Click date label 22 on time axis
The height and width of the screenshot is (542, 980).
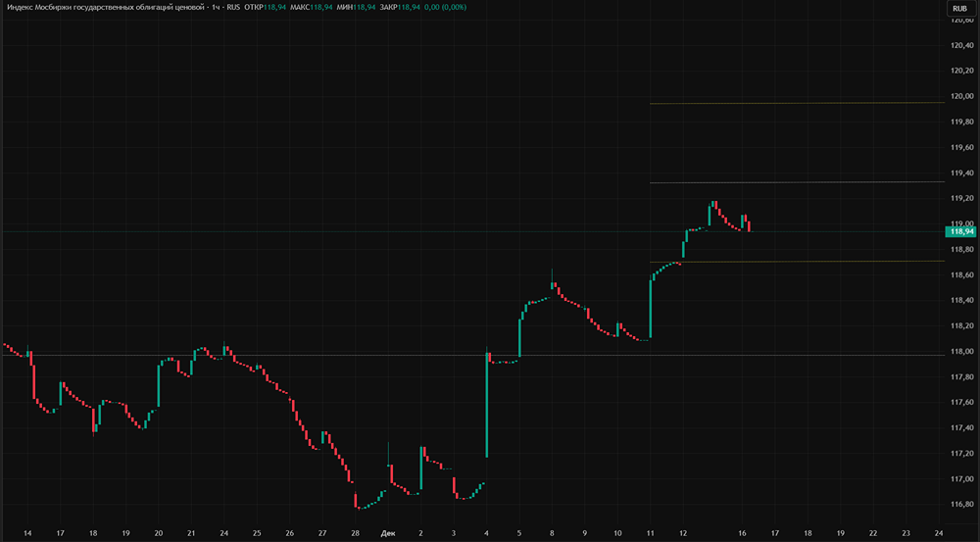click(x=873, y=533)
